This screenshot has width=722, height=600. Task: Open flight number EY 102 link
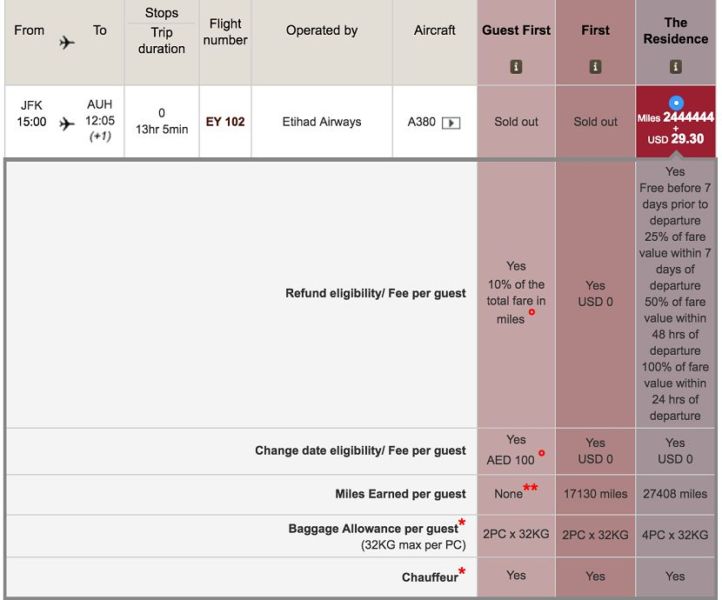[225, 122]
